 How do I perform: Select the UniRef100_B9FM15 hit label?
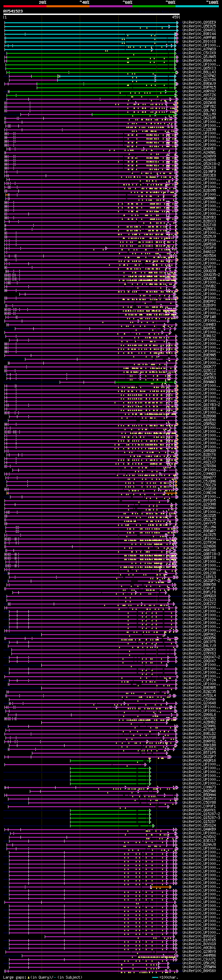(199, 88)
